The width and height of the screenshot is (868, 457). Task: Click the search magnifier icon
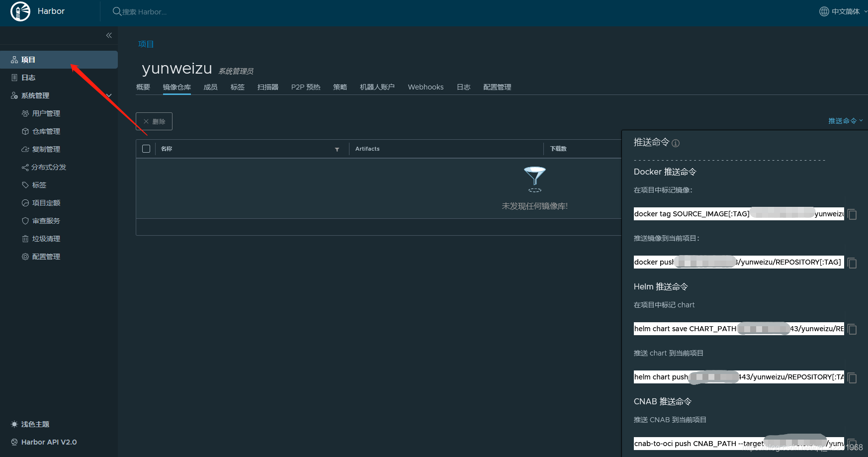pos(117,11)
